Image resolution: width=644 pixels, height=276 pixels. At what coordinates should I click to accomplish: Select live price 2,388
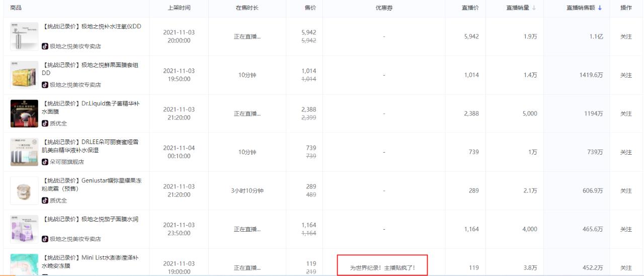[471, 114]
